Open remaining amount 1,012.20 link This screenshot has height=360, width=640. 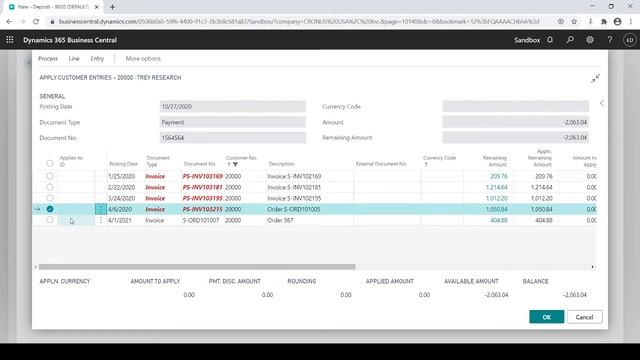(x=497, y=198)
